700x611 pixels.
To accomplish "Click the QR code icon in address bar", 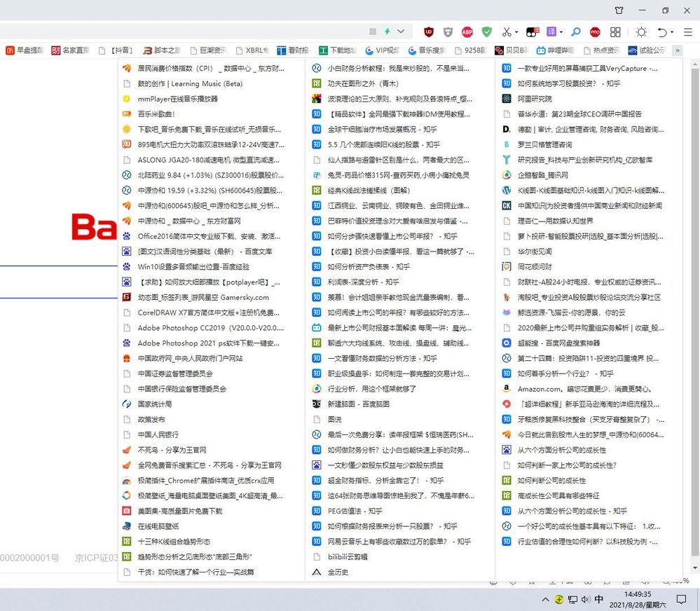I will tap(373, 32).
